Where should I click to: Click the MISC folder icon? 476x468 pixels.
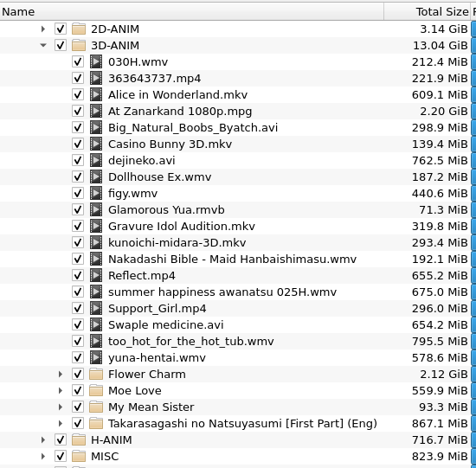79,457
